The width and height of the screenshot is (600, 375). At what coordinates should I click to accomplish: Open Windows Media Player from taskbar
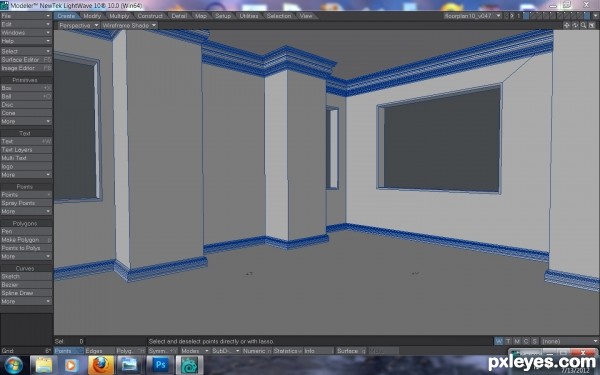(71, 365)
